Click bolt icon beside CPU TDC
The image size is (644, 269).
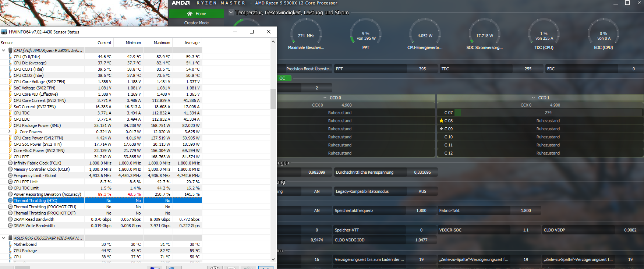tap(10, 113)
